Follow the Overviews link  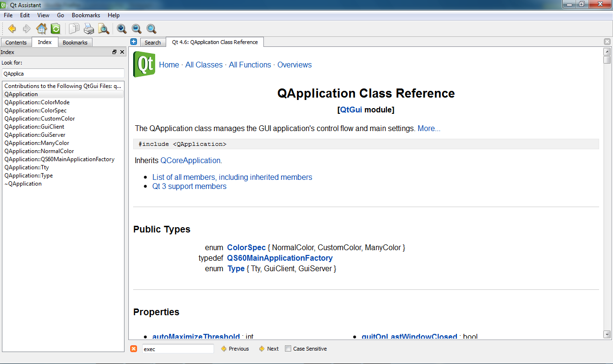click(x=295, y=65)
